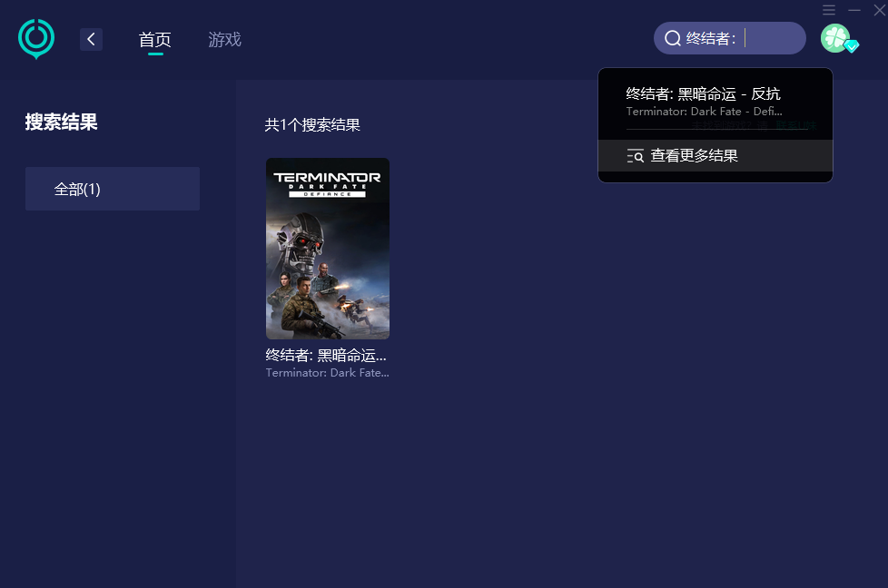888x588 pixels.
Task: Switch to the 游戏 tab
Action: pyautogui.click(x=225, y=40)
